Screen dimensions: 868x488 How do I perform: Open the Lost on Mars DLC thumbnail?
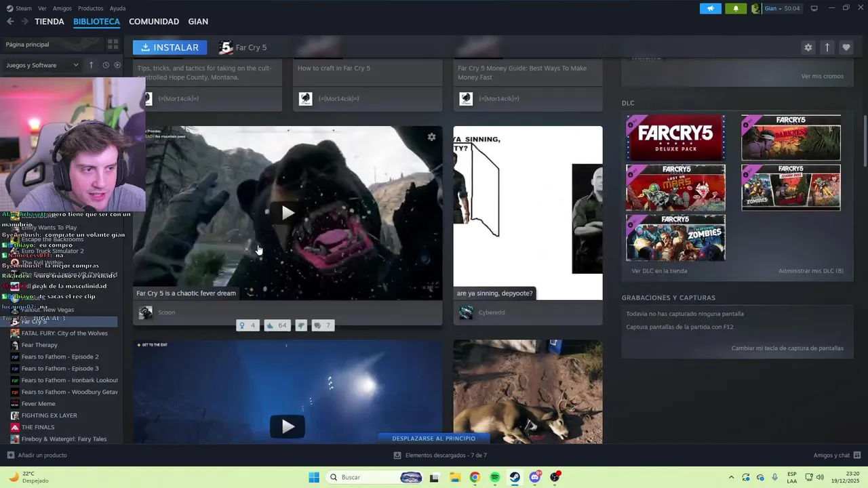click(x=675, y=188)
